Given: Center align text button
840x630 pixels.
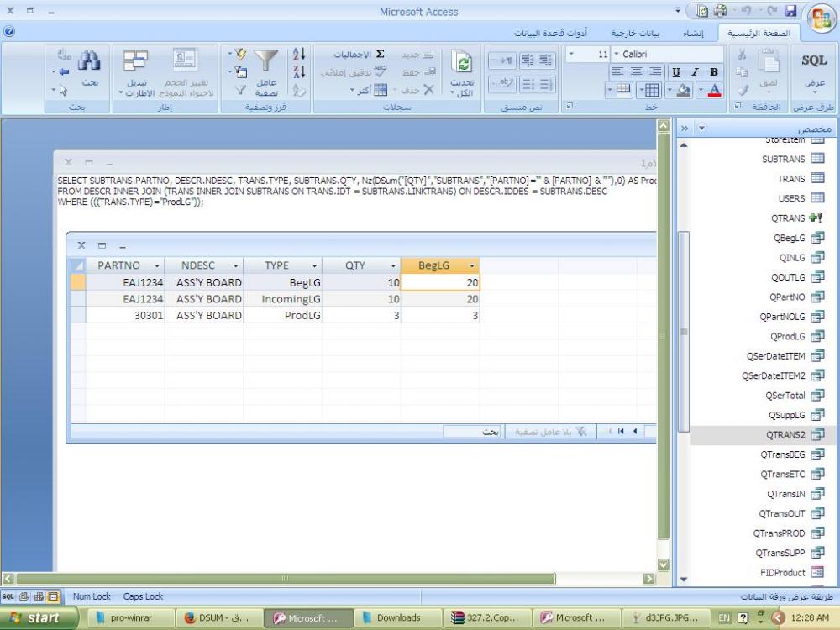Looking at the screenshot, I should point(636,71).
